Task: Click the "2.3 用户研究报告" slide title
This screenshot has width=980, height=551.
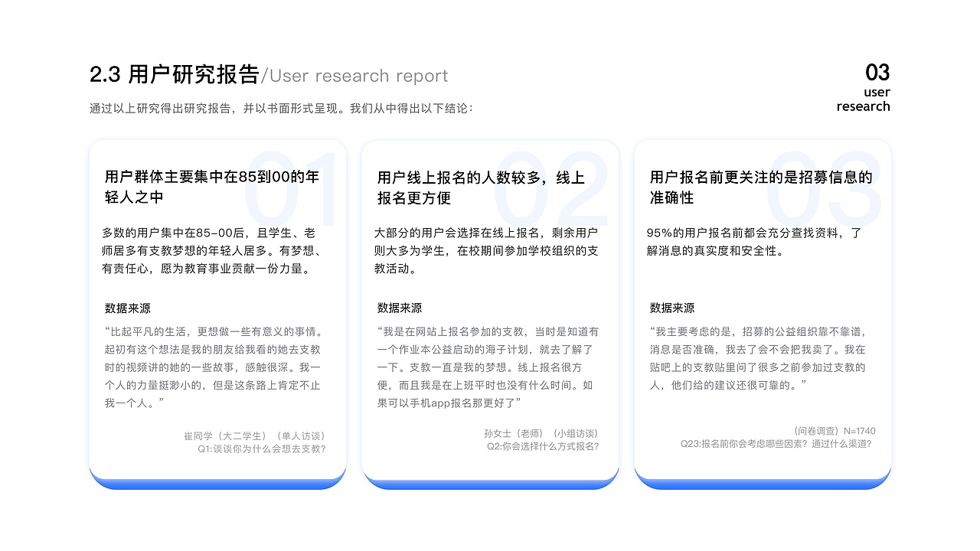Action: pos(176,73)
